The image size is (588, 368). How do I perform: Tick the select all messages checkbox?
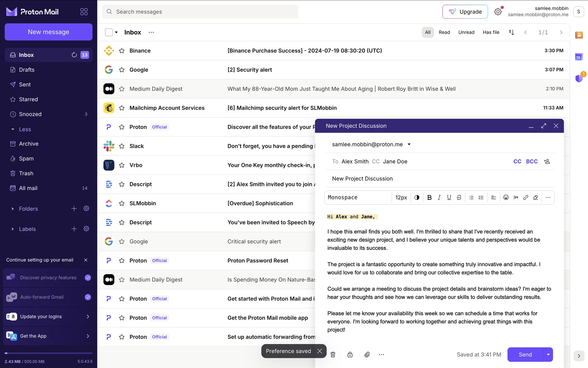click(109, 32)
